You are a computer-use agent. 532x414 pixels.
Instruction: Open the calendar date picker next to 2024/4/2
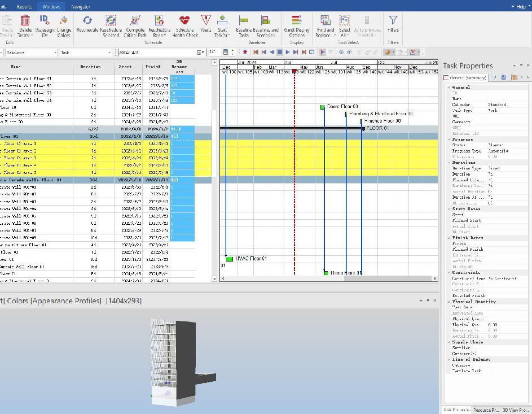pos(199,53)
